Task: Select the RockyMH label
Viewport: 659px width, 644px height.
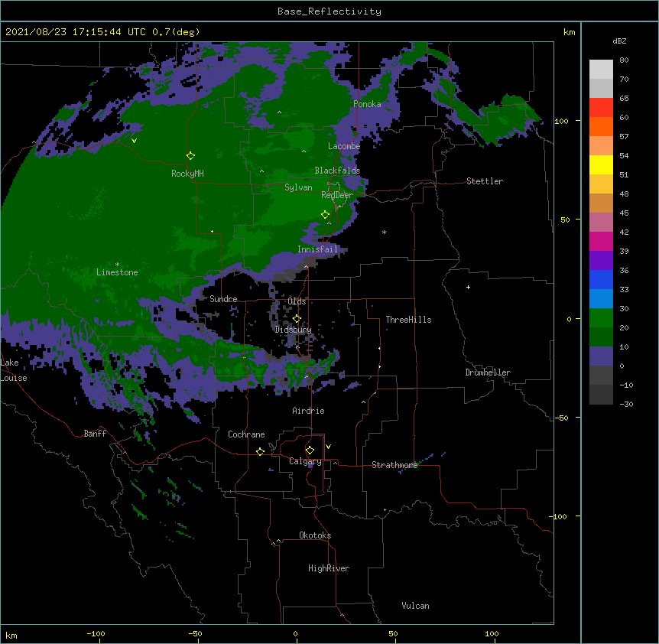Action: 187,174
